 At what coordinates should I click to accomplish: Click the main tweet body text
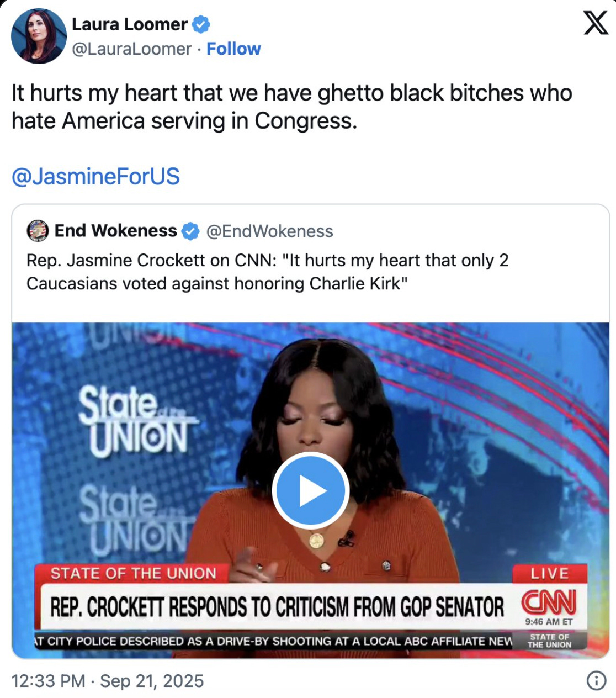(x=292, y=107)
